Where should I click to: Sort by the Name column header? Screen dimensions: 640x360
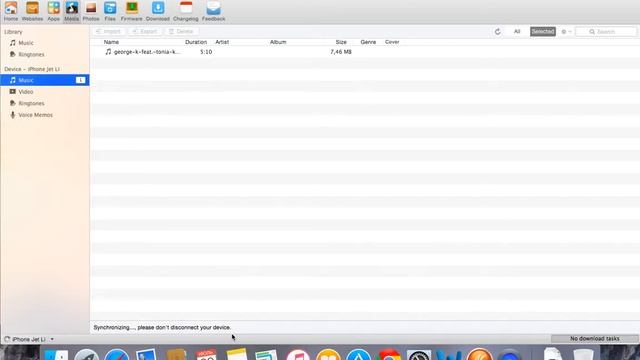111,42
